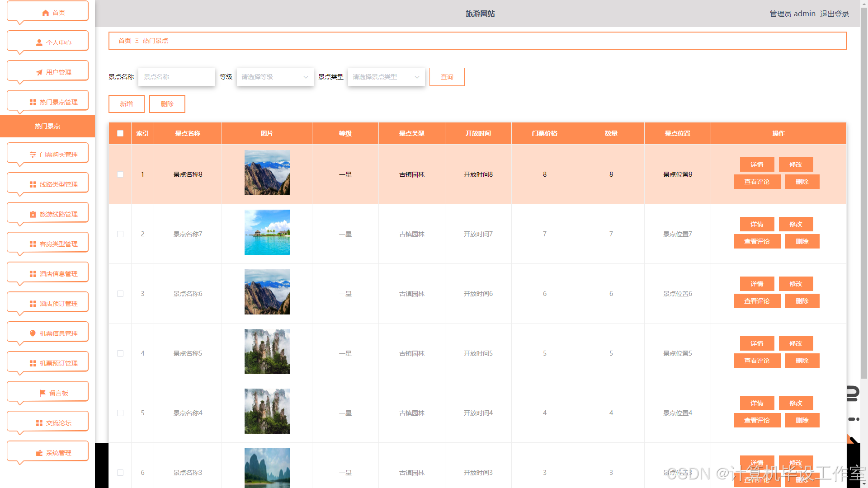Viewport: 868px width, 488px height.
Task: Click the paper plane icon for 用户管理
Action: [x=39, y=72]
